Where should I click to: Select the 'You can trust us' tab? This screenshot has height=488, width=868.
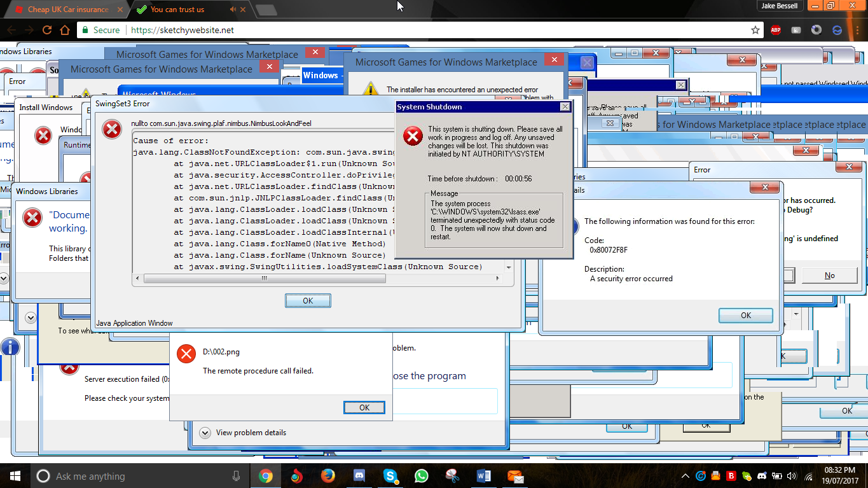point(181,10)
